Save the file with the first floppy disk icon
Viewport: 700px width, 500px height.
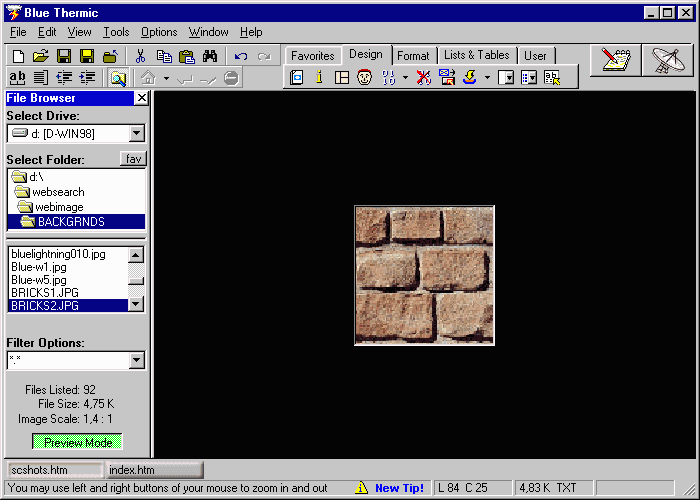(x=64, y=56)
